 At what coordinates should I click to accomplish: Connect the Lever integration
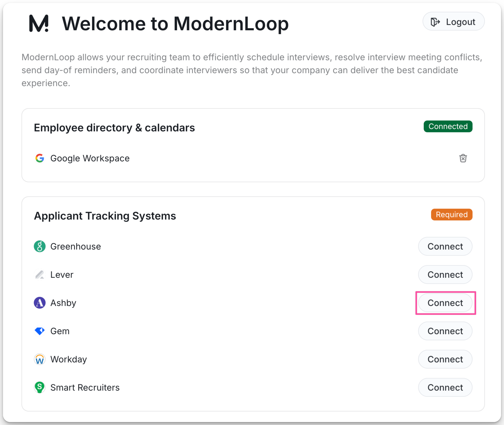pos(445,275)
